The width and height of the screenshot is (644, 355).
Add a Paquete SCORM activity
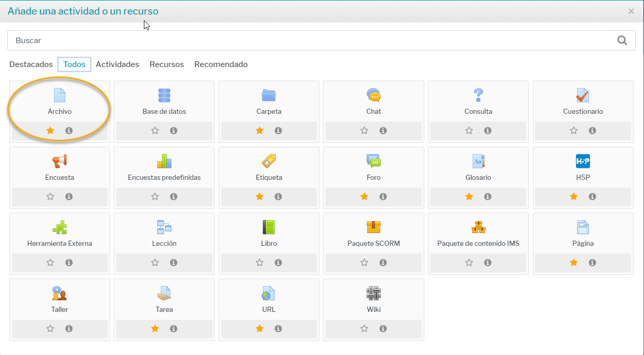click(x=373, y=228)
